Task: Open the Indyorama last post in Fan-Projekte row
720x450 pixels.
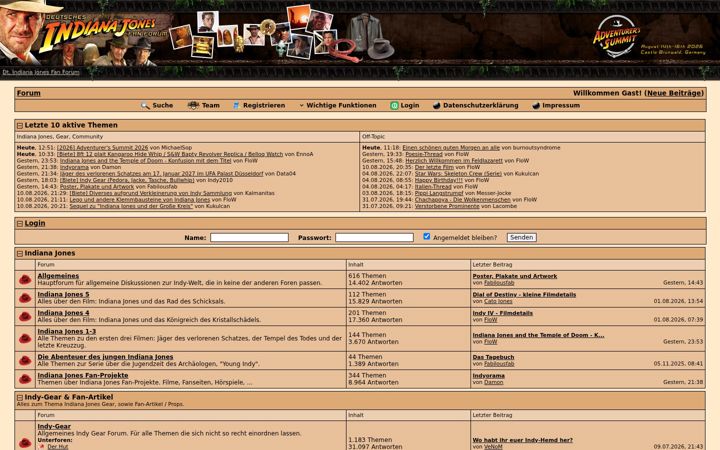Action: point(489,376)
